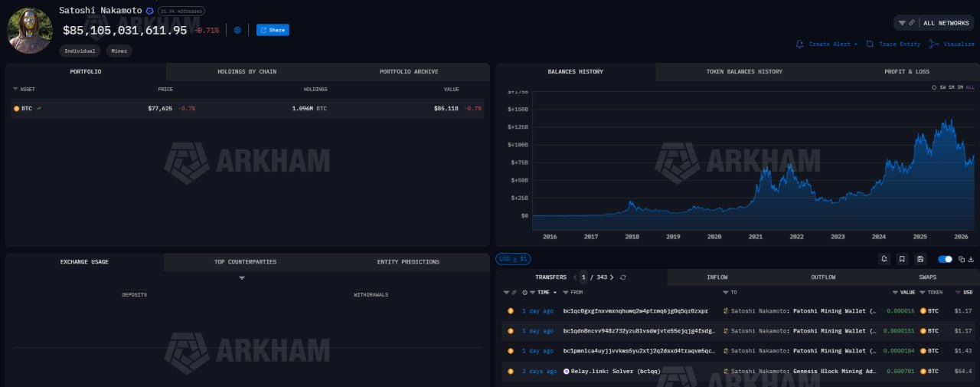Switch to the Inflow tab

coord(717,277)
